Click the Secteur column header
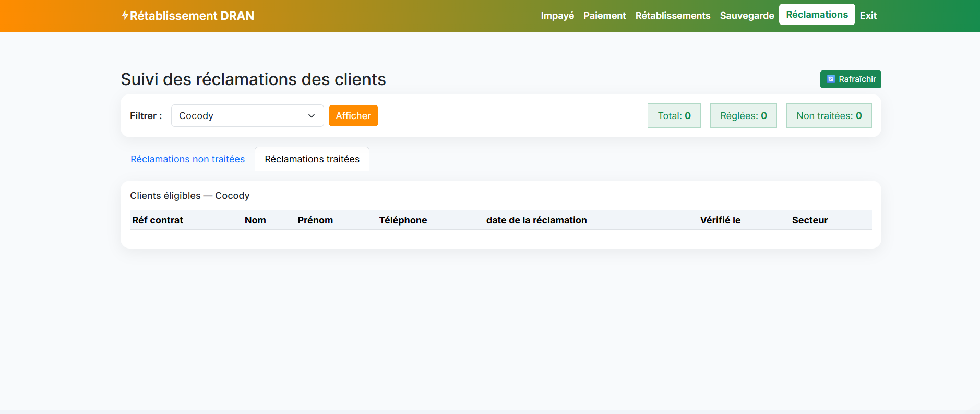Screen dimensions: 980x414 pyautogui.click(x=810, y=220)
